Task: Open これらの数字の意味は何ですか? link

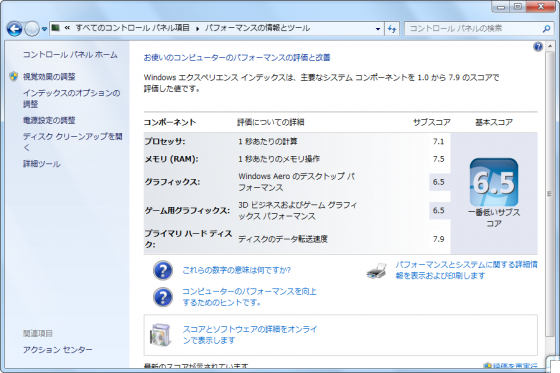Action: (236, 270)
